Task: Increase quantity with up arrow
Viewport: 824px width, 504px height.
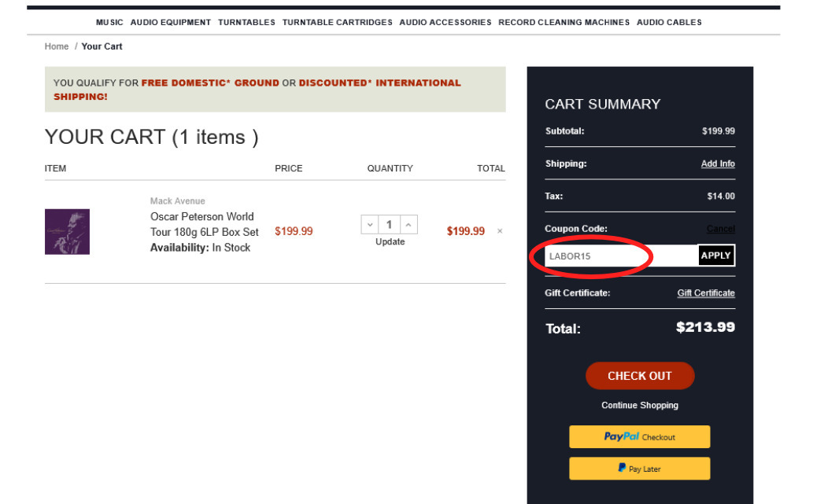Action: (408, 225)
